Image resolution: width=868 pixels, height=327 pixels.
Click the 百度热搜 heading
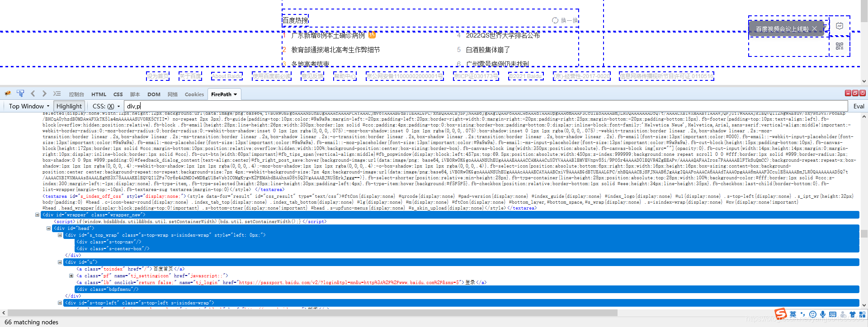pos(295,20)
